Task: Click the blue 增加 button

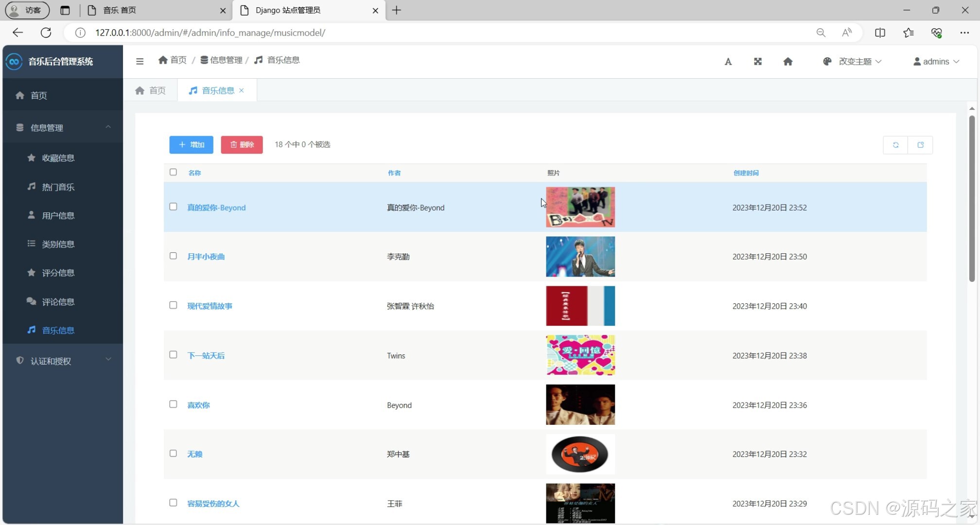Action: click(x=191, y=145)
